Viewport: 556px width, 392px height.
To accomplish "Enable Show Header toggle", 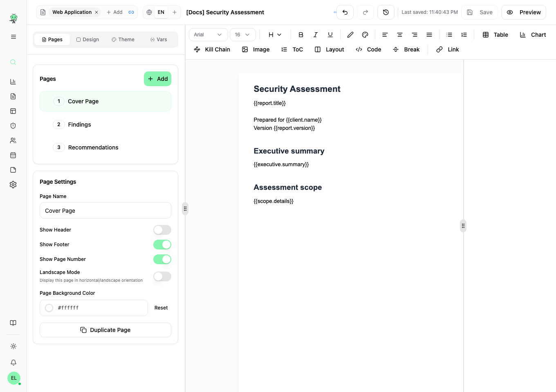I will pyautogui.click(x=162, y=230).
